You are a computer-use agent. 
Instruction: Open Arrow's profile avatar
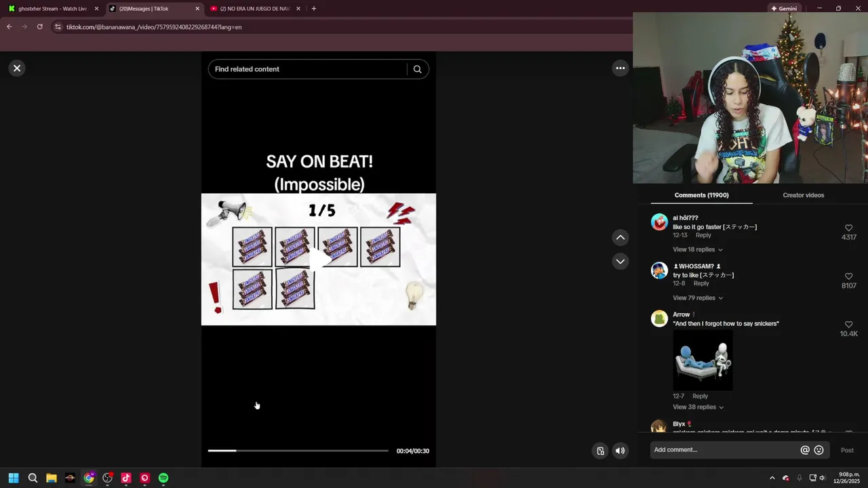click(659, 319)
